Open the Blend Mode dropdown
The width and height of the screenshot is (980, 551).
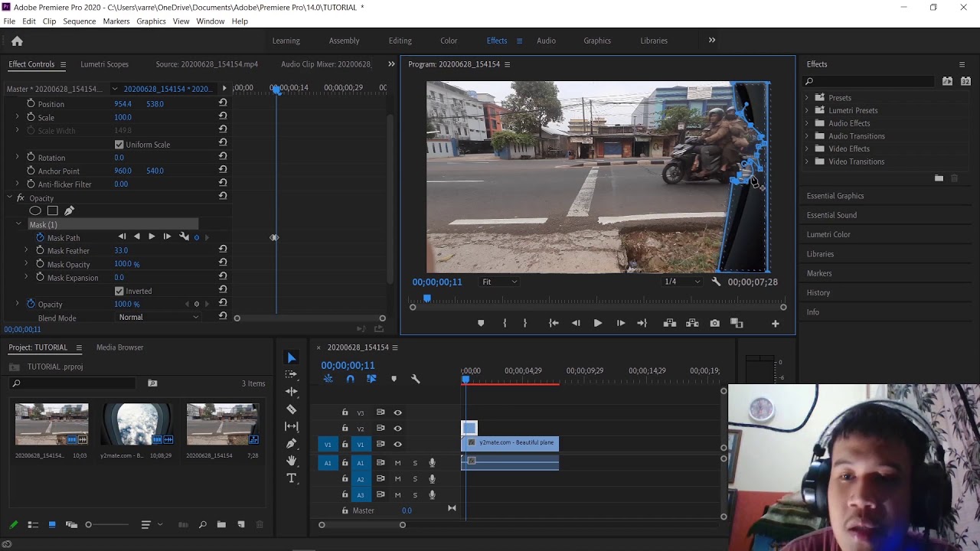click(x=158, y=317)
